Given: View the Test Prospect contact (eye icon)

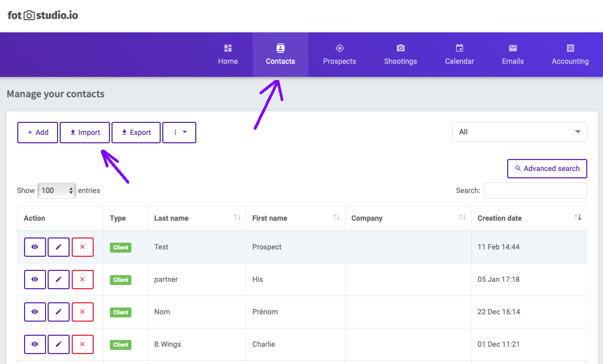Looking at the screenshot, I should pos(35,247).
